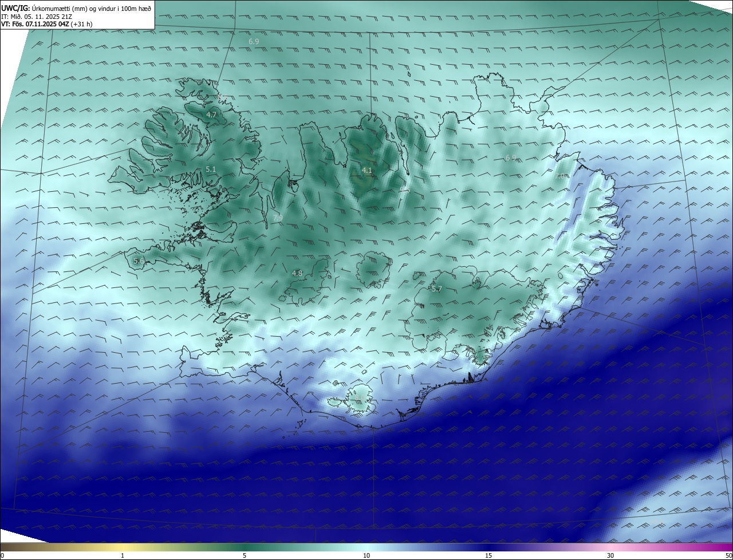733x560 pixels.
Task: Click the '0' tick on the color scale
Action: click(2, 555)
